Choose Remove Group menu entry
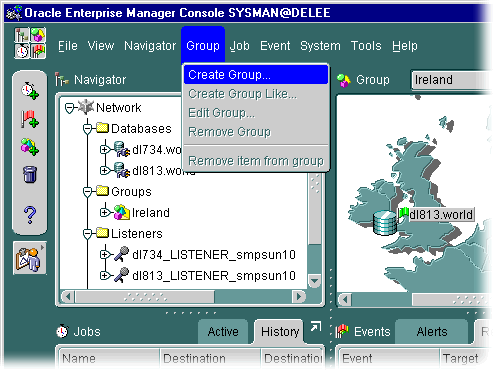The height and width of the screenshot is (375, 498). 256,132
